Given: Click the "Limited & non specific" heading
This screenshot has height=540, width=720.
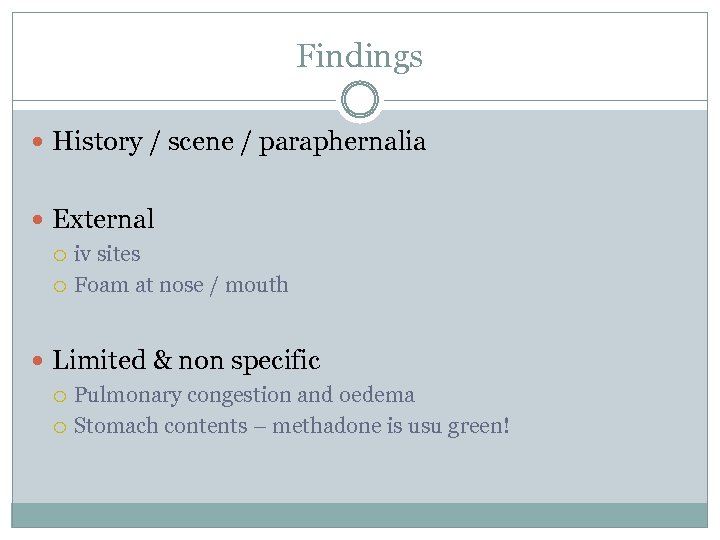Looking at the screenshot, I should [x=186, y=360].
